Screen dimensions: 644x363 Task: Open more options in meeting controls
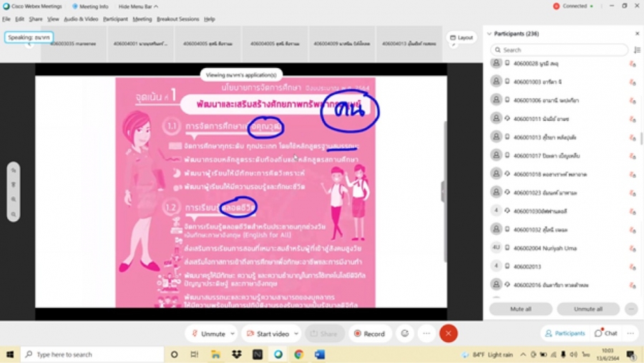(426, 334)
